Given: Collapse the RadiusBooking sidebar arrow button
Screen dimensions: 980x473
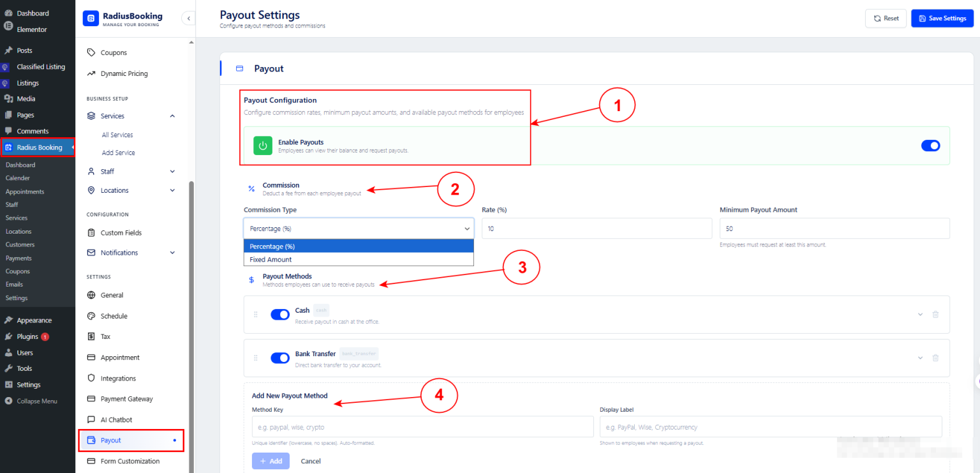Looking at the screenshot, I should pos(188,19).
